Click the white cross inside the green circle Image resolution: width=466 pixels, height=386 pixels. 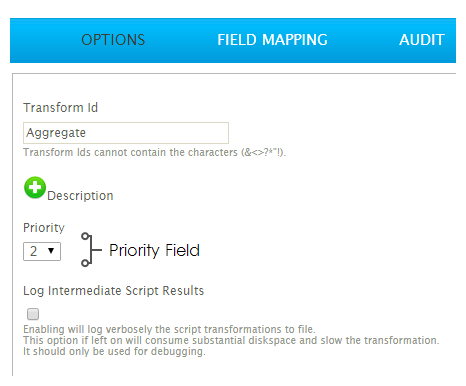point(35,187)
